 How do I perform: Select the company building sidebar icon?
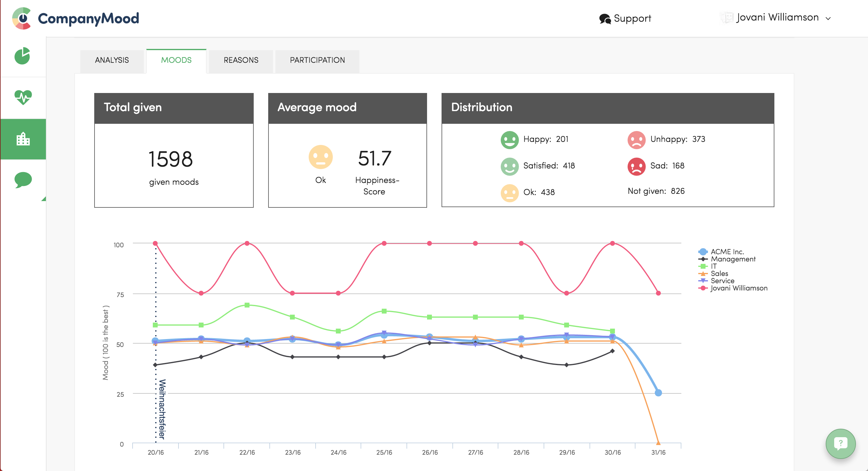pos(23,139)
